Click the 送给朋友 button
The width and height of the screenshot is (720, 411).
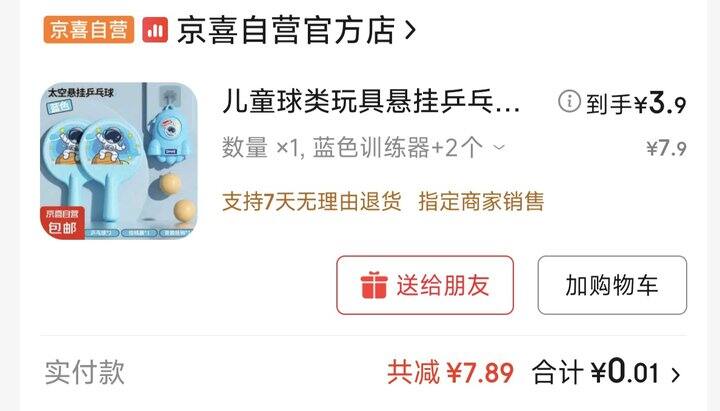425,285
